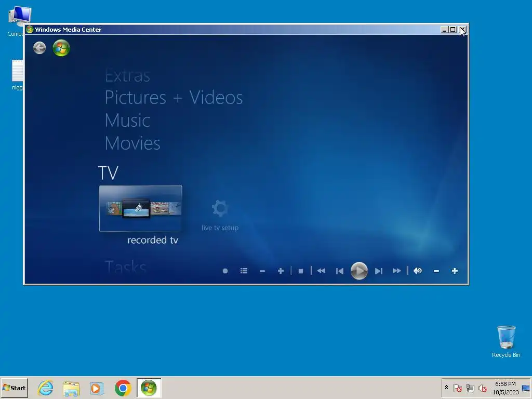Go back using the round back arrow

point(39,48)
